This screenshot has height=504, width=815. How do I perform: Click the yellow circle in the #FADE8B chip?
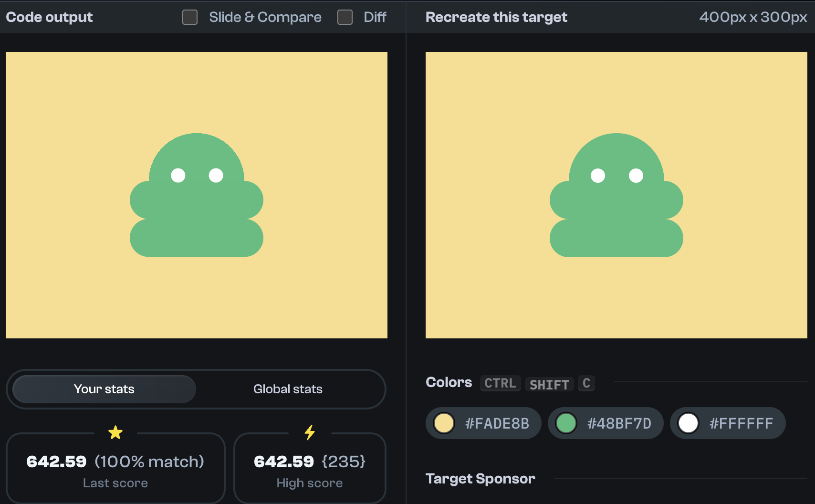tap(444, 423)
